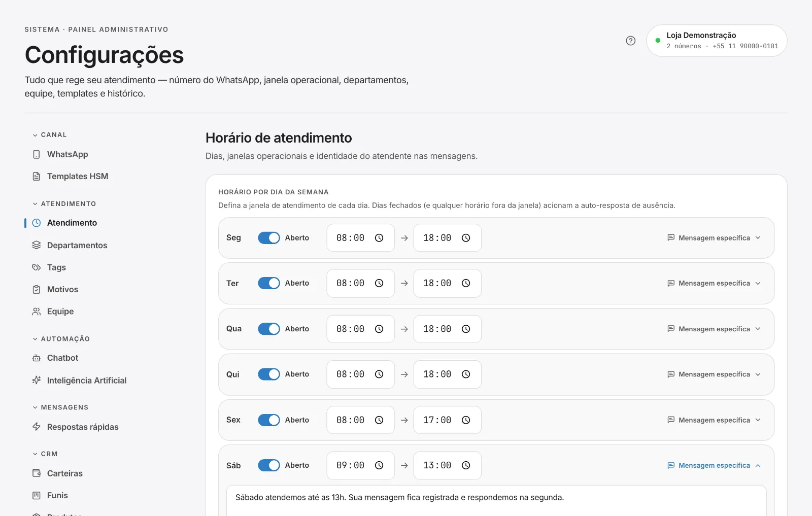Open time picker clock for Qua start time
The height and width of the screenshot is (516, 812).
click(379, 329)
